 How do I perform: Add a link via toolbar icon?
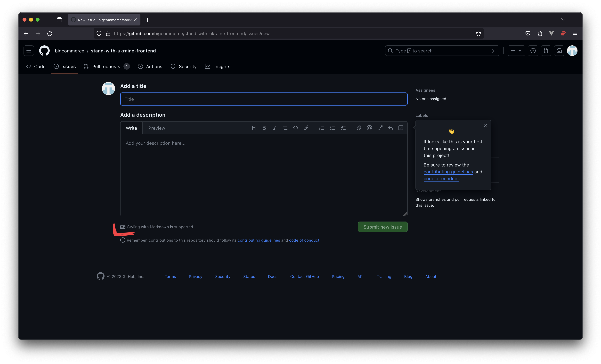point(306,128)
